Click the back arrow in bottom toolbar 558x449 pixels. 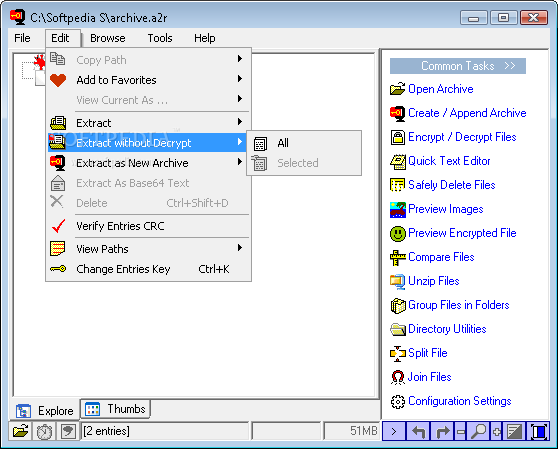coord(418,432)
